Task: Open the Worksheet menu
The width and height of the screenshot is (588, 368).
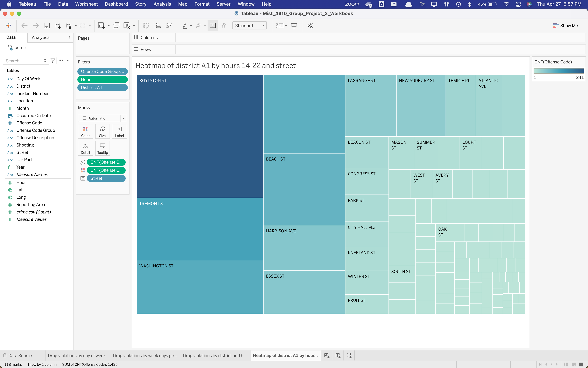Action: (x=86, y=4)
